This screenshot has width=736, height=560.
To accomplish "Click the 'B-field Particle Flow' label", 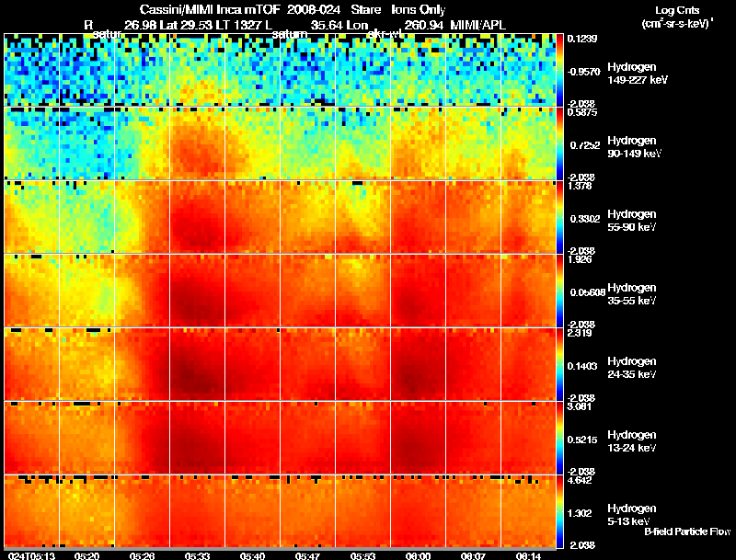I will pos(687,531).
